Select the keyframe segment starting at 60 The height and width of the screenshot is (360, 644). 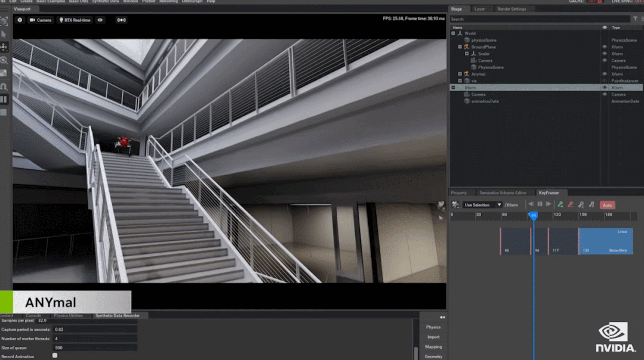point(516,241)
